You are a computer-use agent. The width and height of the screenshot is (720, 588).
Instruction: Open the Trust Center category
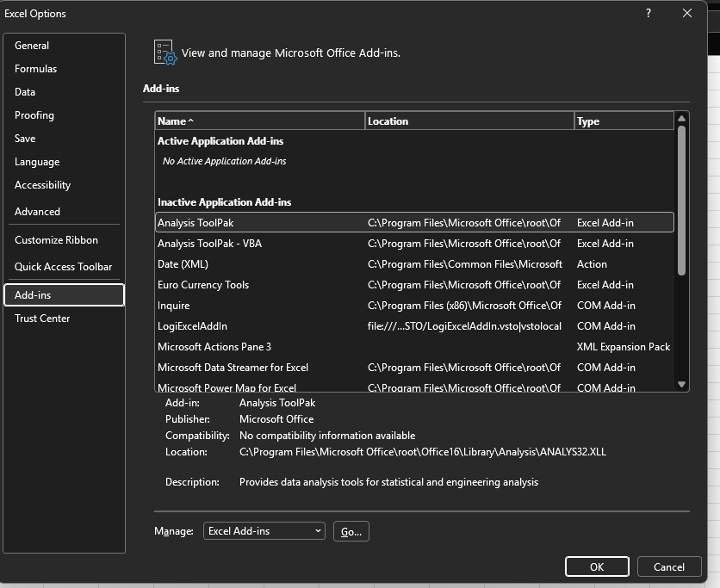pos(64,319)
